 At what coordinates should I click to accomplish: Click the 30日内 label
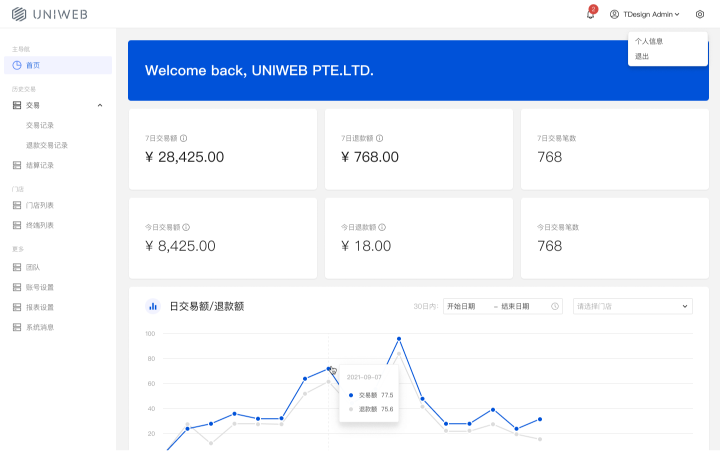point(425,306)
